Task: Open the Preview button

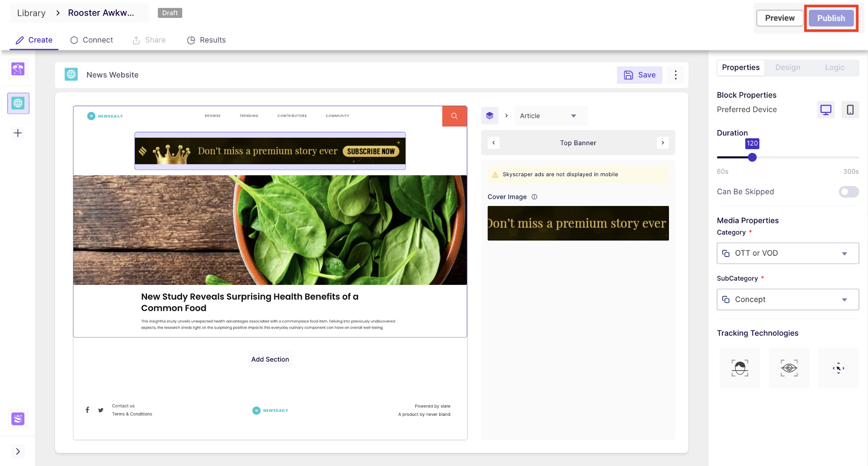Action: coord(779,18)
